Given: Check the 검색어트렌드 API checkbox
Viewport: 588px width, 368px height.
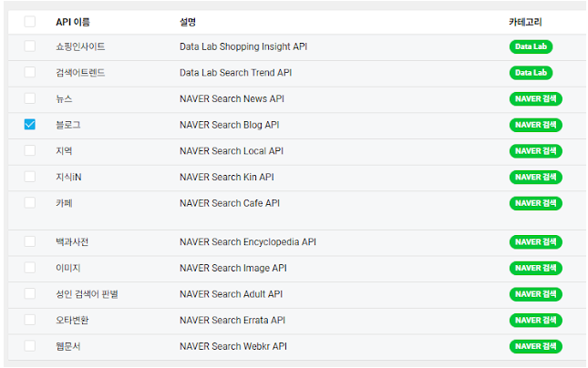Looking at the screenshot, I should click(29, 72).
